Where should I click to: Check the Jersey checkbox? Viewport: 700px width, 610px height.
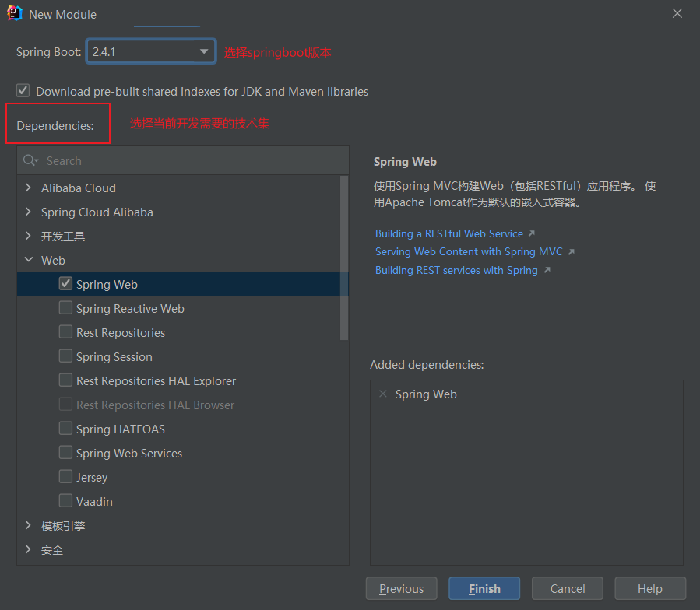[65, 476]
